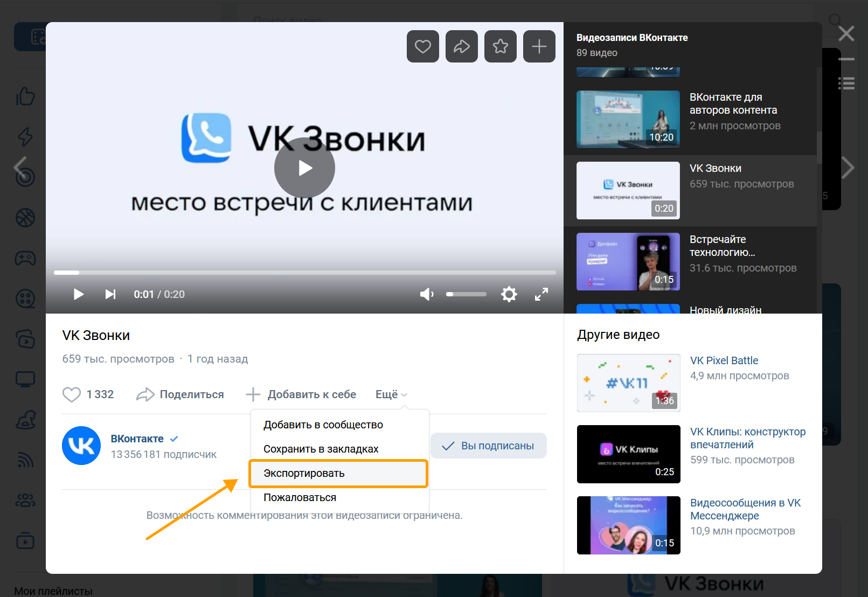Open VK Pixel Battle video link
868x597 pixels.
724,360
